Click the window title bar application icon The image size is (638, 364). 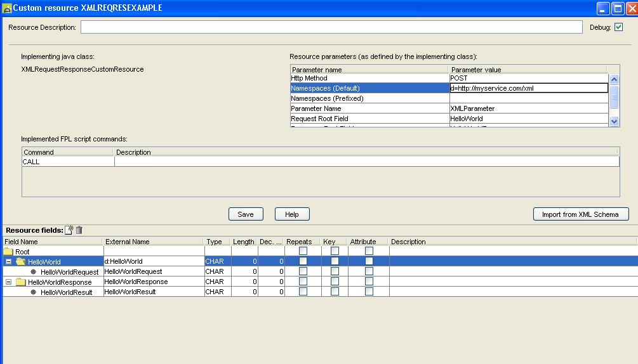click(7, 8)
